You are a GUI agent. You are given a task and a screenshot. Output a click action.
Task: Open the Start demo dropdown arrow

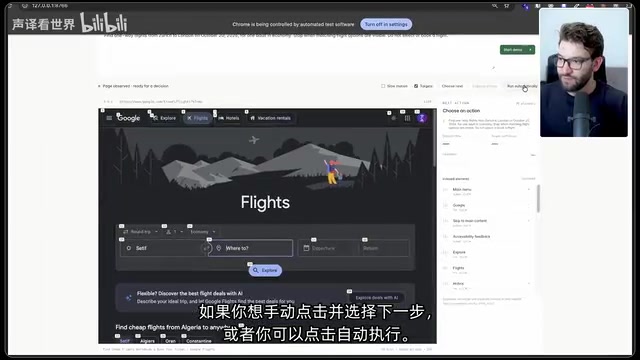(530, 50)
